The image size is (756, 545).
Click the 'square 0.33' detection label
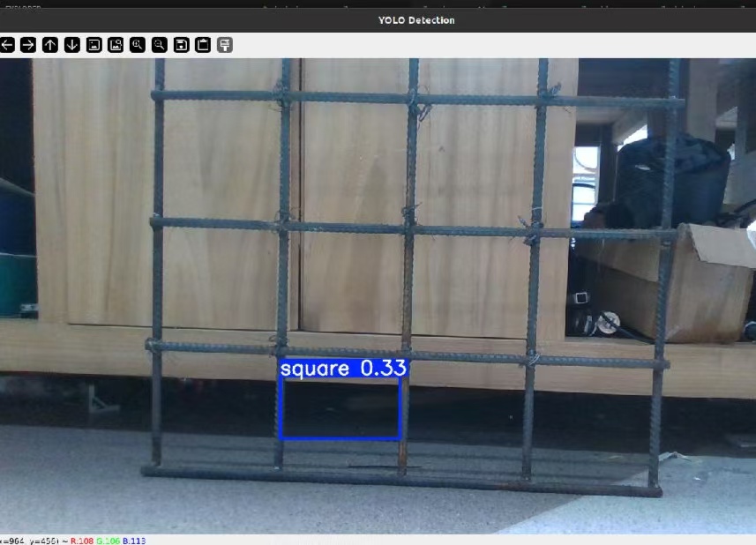tap(343, 369)
